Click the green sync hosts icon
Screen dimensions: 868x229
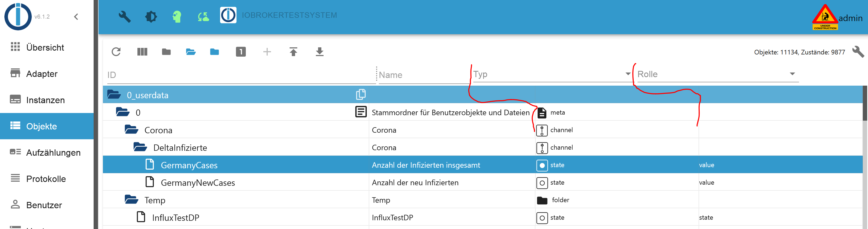pyautogui.click(x=203, y=16)
